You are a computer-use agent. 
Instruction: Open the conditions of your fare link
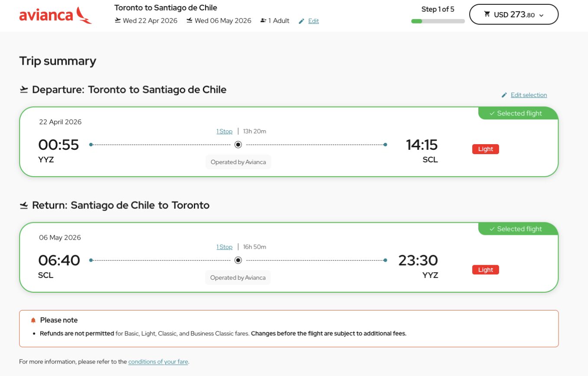click(x=158, y=362)
